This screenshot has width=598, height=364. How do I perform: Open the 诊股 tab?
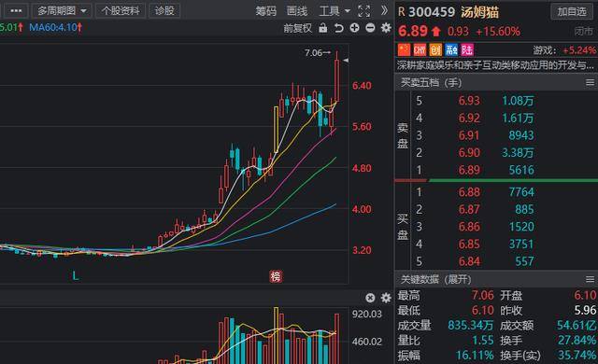point(164,10)
